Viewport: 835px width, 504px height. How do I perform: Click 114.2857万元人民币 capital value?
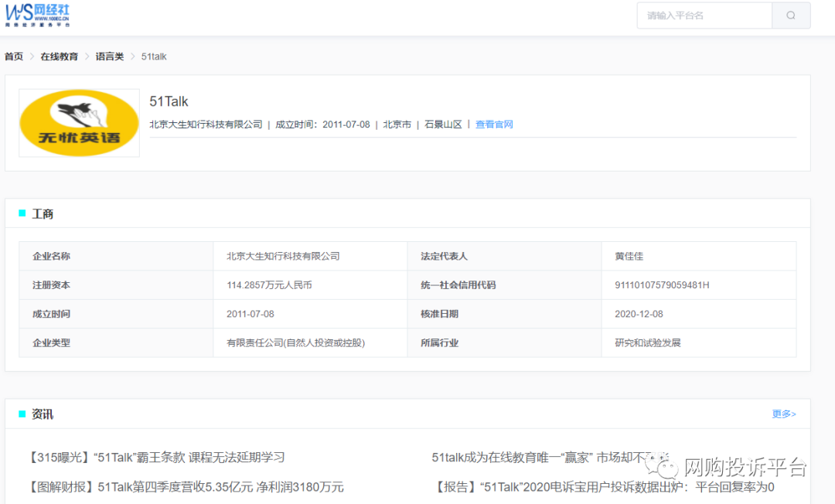pyautogui.click(x=270, y=285)
